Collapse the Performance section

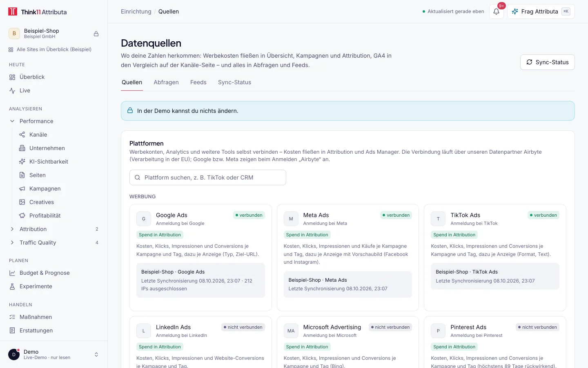point(12,121)
